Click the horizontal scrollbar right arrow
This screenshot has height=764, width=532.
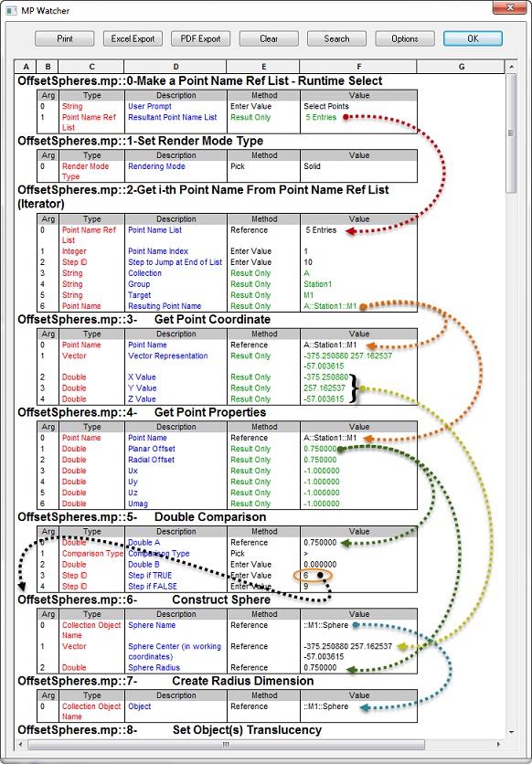pos(498,745)
